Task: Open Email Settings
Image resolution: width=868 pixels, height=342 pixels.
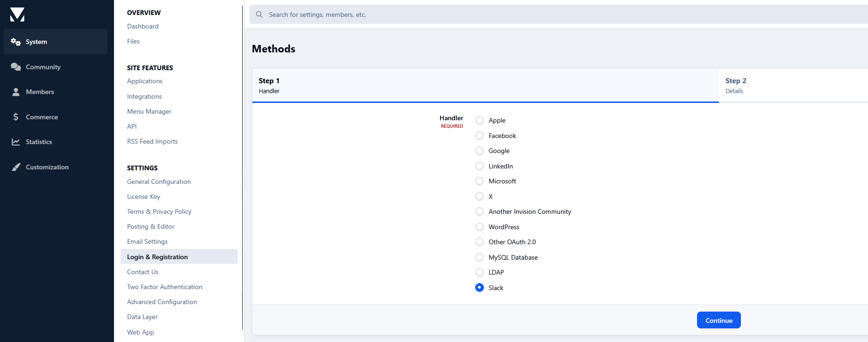Action: 147,241
